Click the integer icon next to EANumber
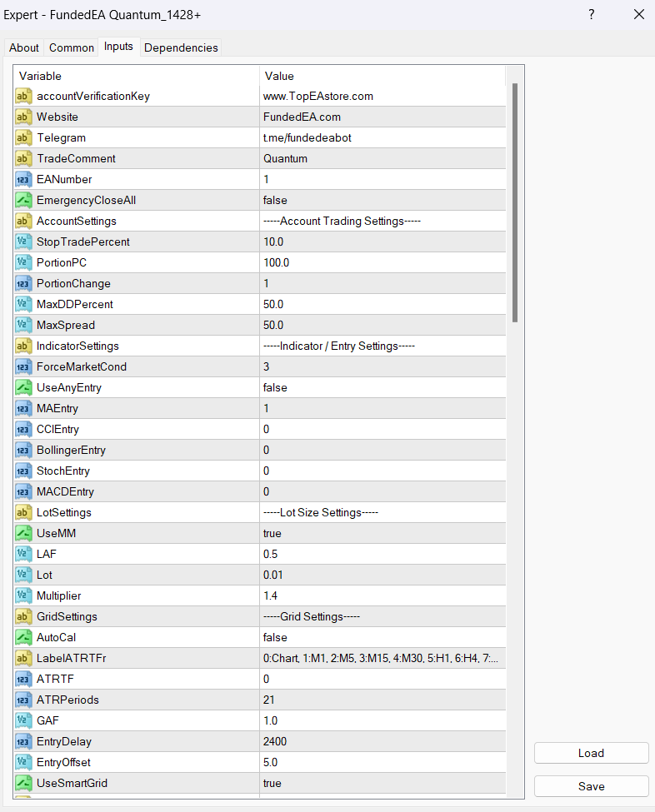This screenshot has width=655, height=812. click(23, 180)
